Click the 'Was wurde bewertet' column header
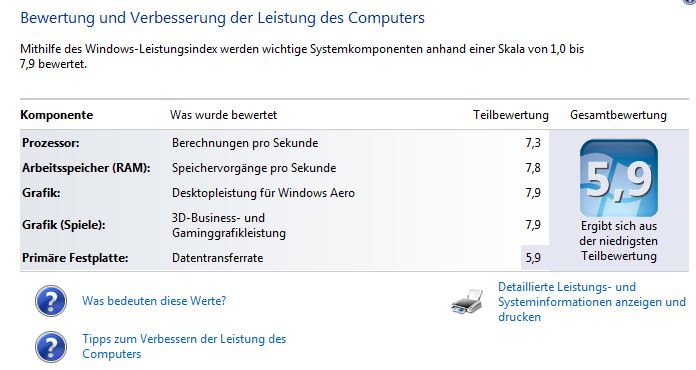Image resolution: width=696 pixels, height=370 pixels. pos(223,115)
